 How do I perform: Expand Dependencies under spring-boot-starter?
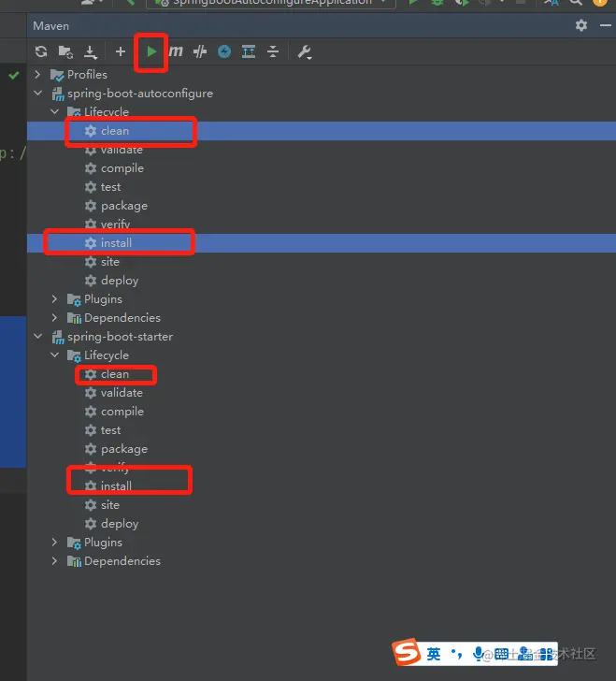point(55,560)
